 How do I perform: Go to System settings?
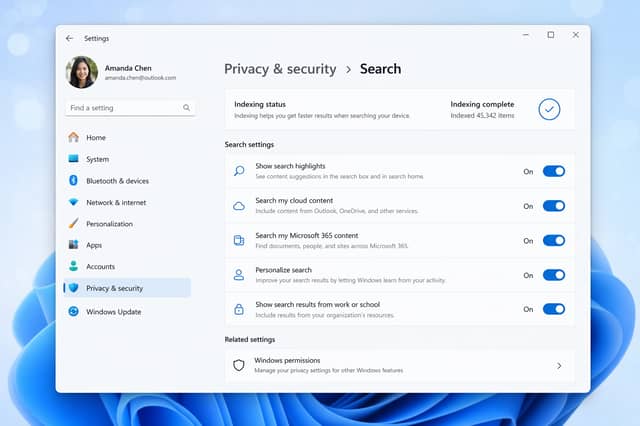tap(98, 159)
